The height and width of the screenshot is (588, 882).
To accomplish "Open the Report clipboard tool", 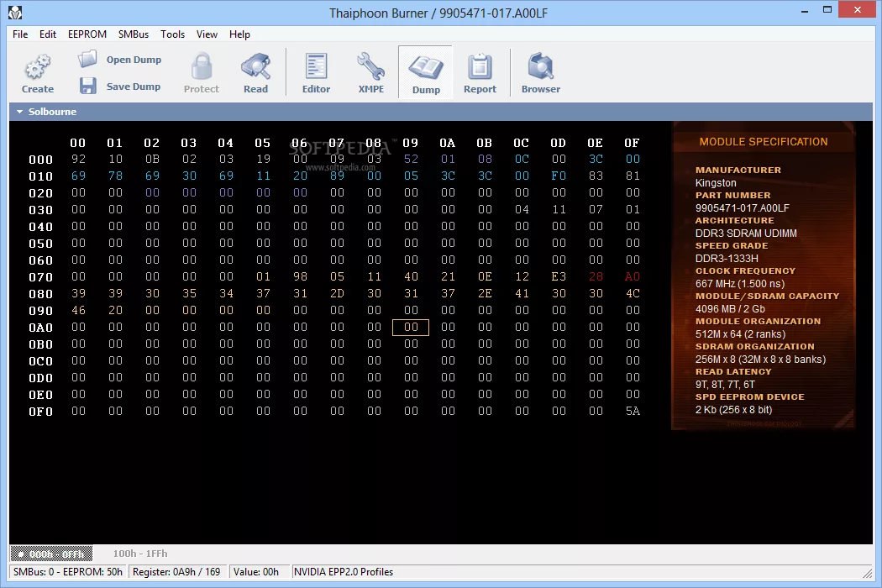I will [480, 72].
